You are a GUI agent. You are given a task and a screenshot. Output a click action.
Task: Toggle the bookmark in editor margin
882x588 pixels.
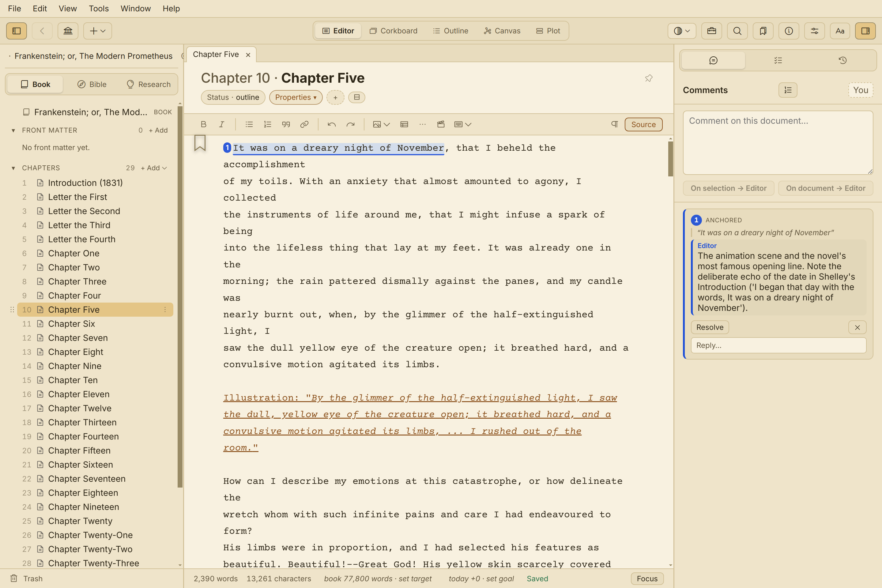(x=200, y=143)
